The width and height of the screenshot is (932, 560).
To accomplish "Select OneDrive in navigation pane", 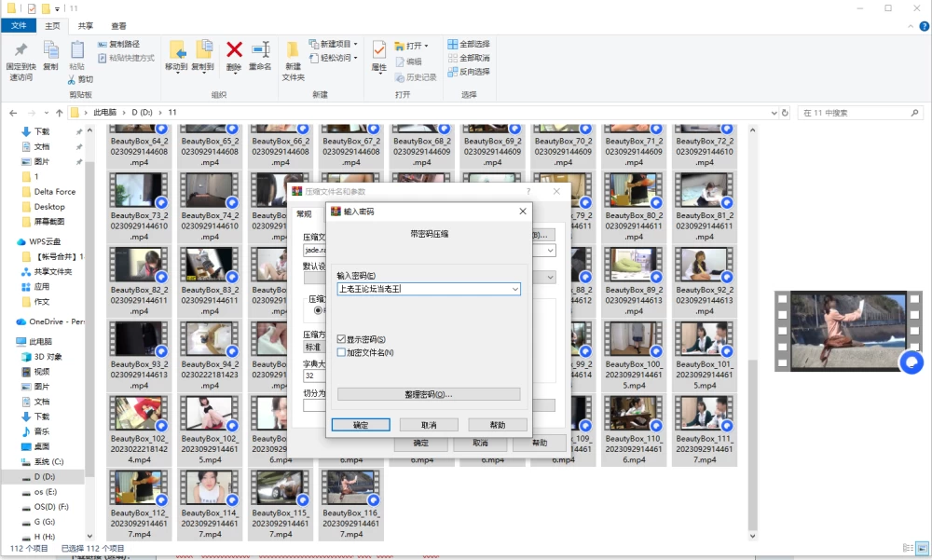I will click(x=50, y=321).
